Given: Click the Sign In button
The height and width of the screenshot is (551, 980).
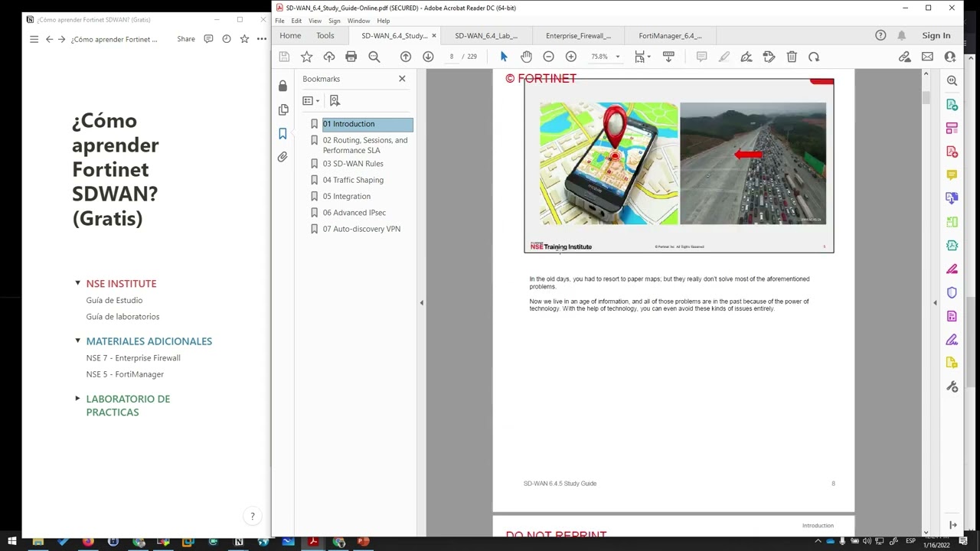Looking at the screenshot, I should tap(936, 36).
